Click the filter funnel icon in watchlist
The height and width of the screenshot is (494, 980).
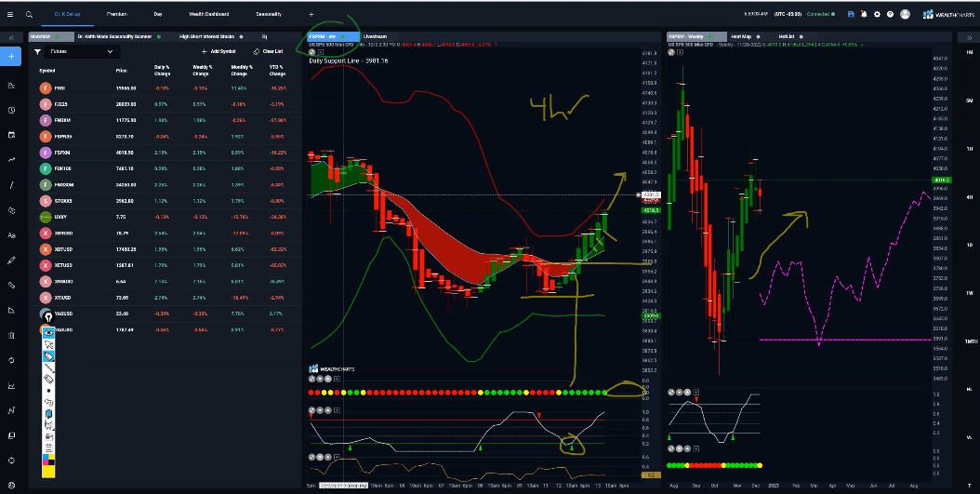[37, 52]
